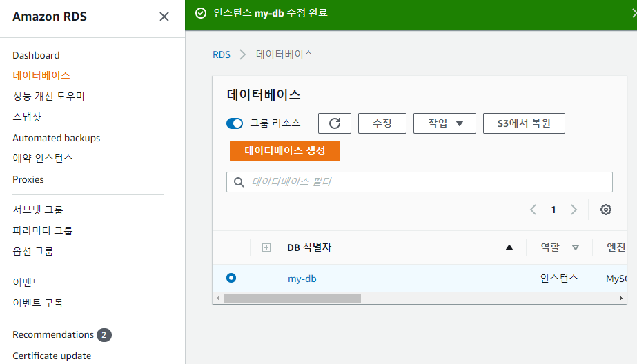The width and height of the screenshot is (637, 364).
Task: Click the Amazon RDS title
Action: (50, 17)
